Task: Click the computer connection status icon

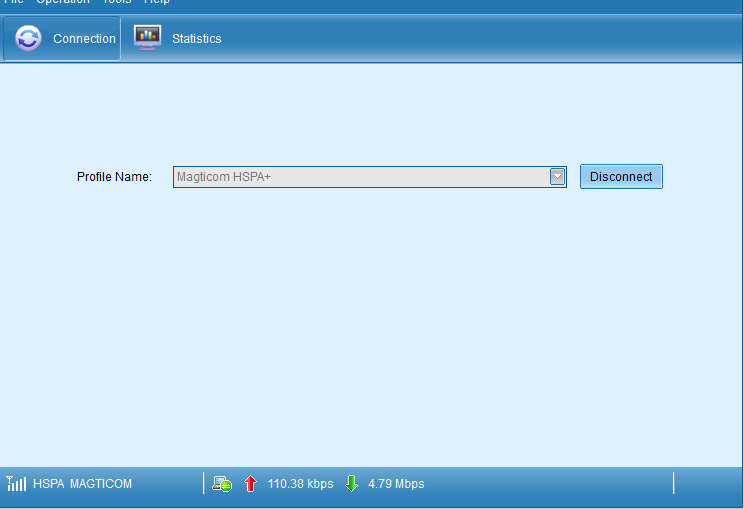Action: [x=222, y=484]
